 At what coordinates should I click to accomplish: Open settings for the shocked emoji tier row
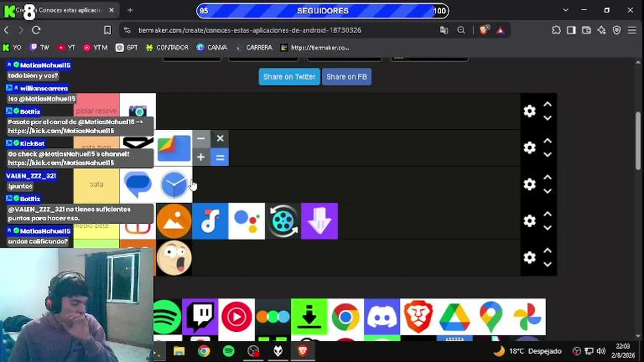pos(529,258)
